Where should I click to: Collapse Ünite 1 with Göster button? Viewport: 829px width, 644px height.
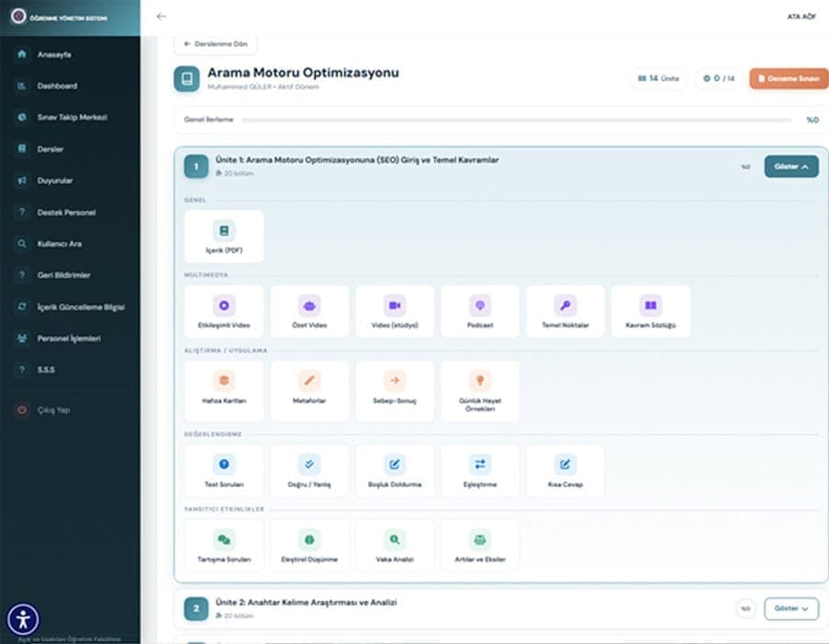pyautogui.click(x=790, y=167)
